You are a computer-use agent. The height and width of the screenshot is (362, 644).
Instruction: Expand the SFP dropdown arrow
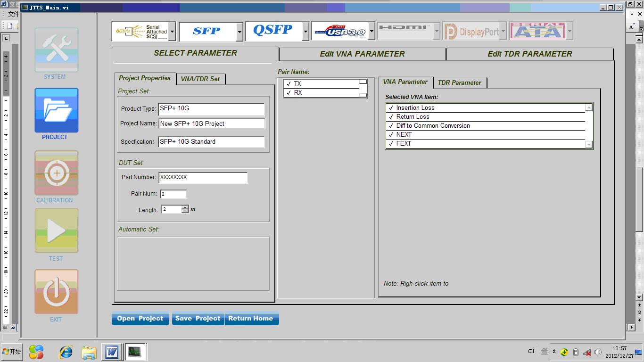(239, 32)
